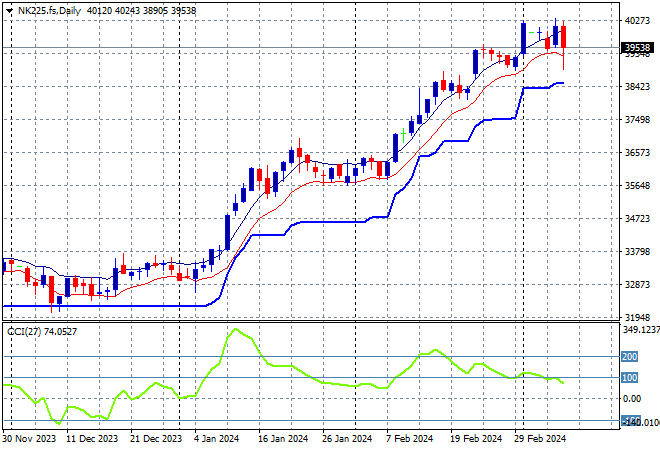Viewport: 660px width, 450px height.
Task: Click the 32873 price scale label
Action: 636,285
